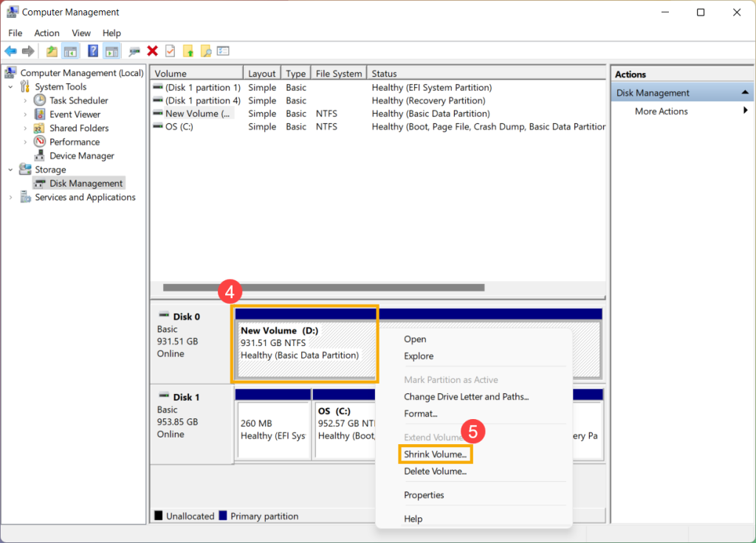Click the File System column header

(338, 74)
